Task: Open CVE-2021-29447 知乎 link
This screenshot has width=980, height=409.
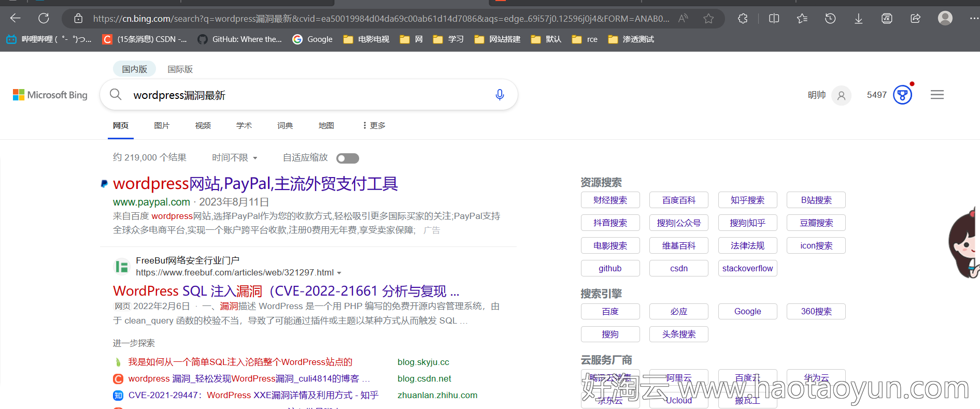Action: [x=253, y=395]
